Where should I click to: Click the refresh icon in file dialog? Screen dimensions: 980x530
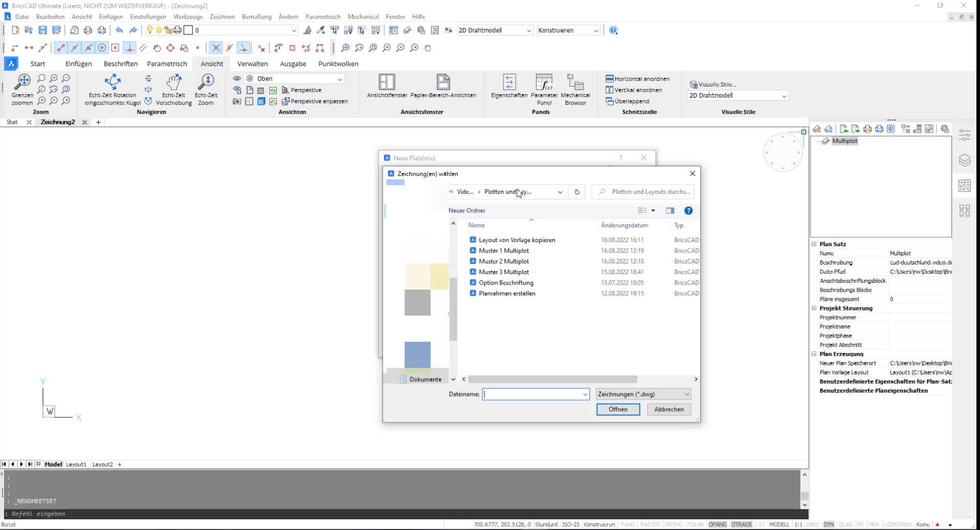(577, 192)
